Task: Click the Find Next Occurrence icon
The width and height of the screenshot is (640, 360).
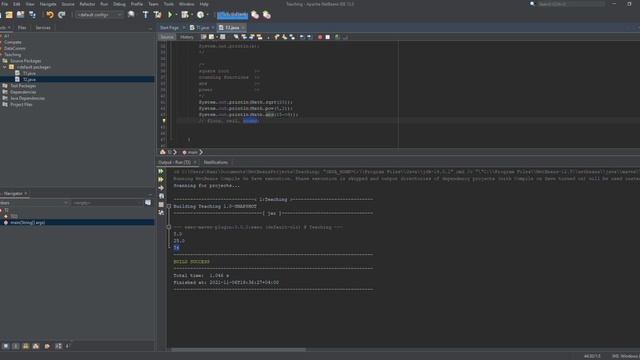Action: pyautogui.click(x=251, y=37)
